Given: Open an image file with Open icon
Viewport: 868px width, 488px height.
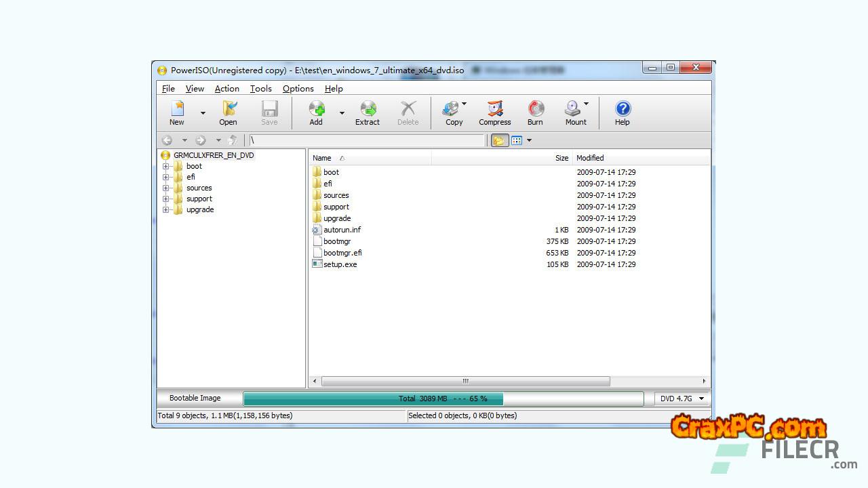Looking at the screenshot, I should point(229,113).
